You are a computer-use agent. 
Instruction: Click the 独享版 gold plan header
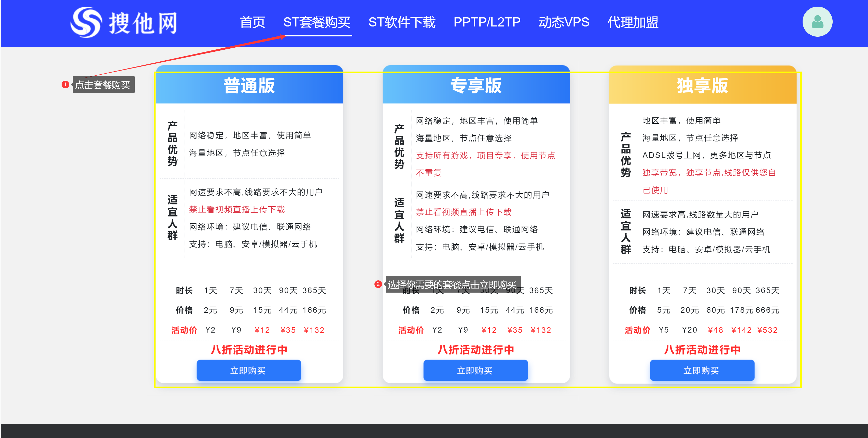point(703,85)
